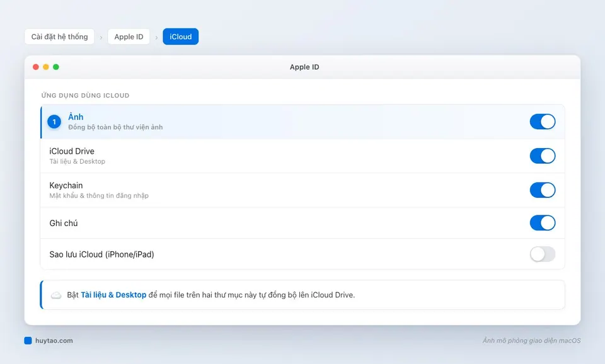Viewport: 605px width, 364px height.
Task: Click 'Đồng bộ toàn bộ thư viện ảnh' subtitle
Action: point(115,127)
